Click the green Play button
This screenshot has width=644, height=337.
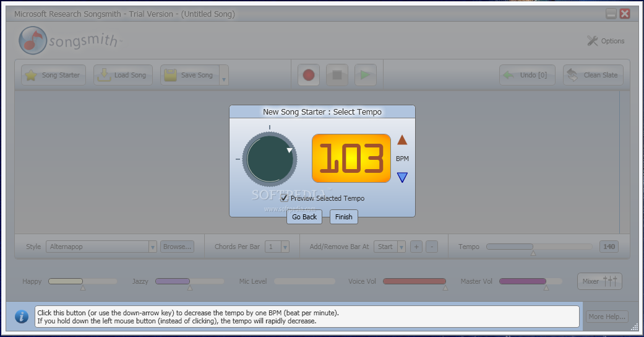point(365,75)
